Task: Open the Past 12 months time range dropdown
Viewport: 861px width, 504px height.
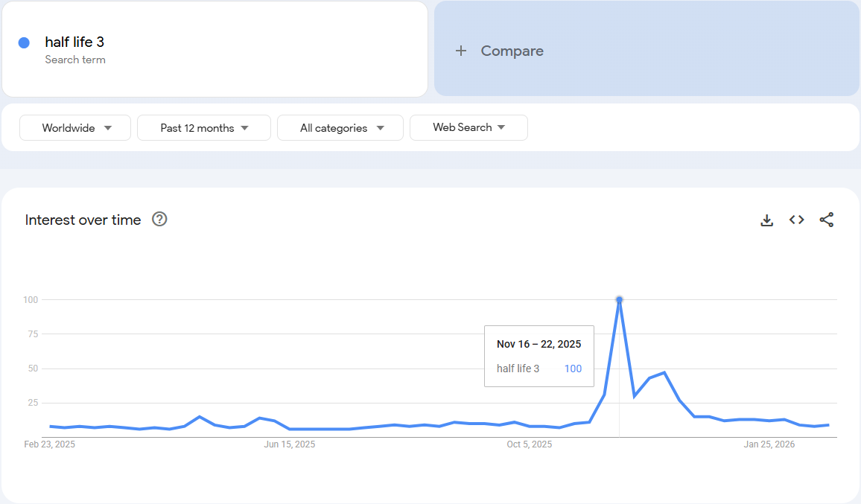Action: click(x=204, y=128)
